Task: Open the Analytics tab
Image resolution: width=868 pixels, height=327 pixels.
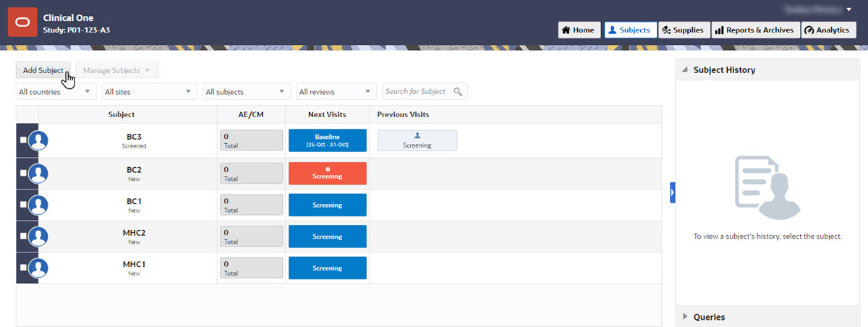Action: coord(828,30)
